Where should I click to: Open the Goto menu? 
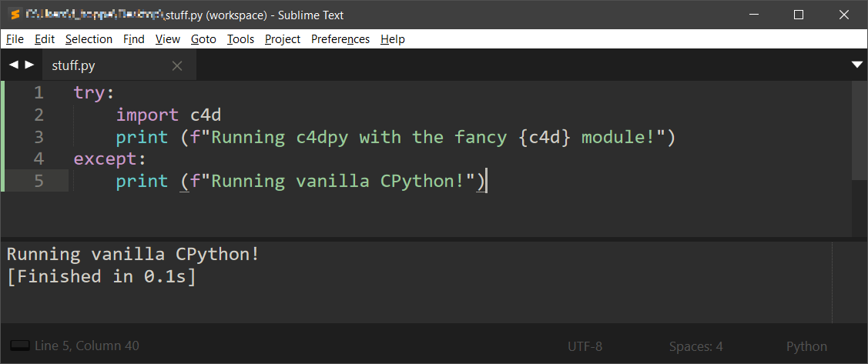203,39
